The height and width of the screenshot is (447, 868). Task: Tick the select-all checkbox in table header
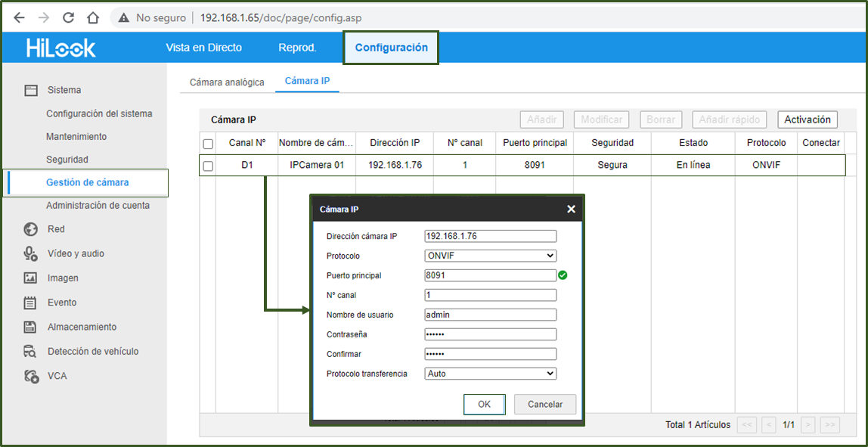[208, 144]
